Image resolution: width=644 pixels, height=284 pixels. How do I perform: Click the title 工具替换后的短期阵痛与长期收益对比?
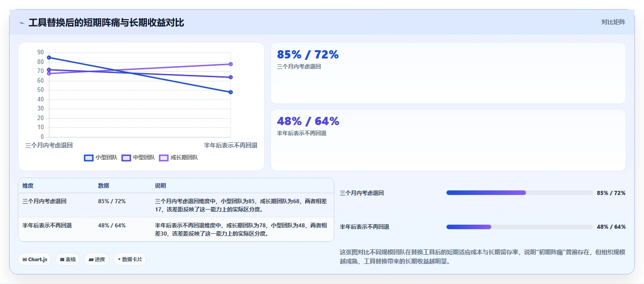coord(106,22)
